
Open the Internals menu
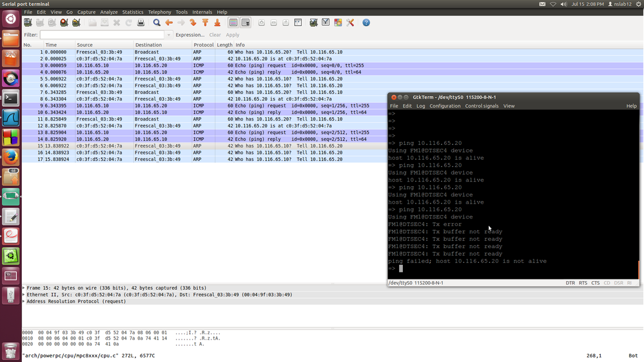coord(202,12)
